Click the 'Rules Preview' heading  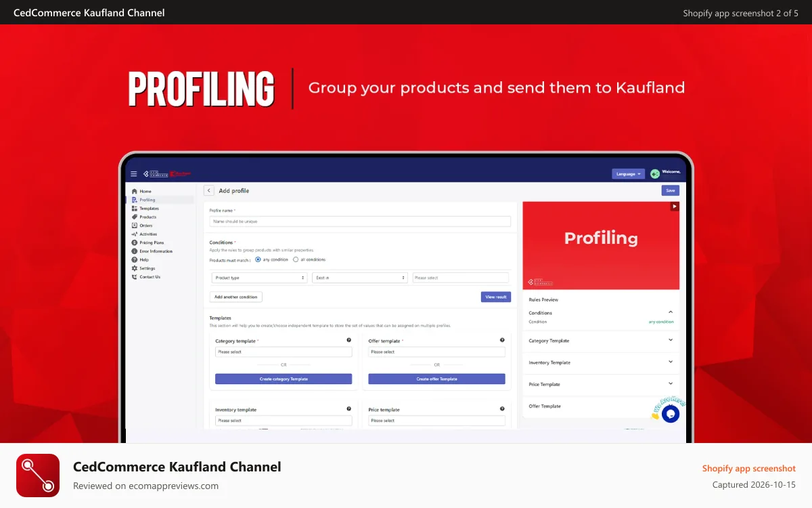[543, 299]
